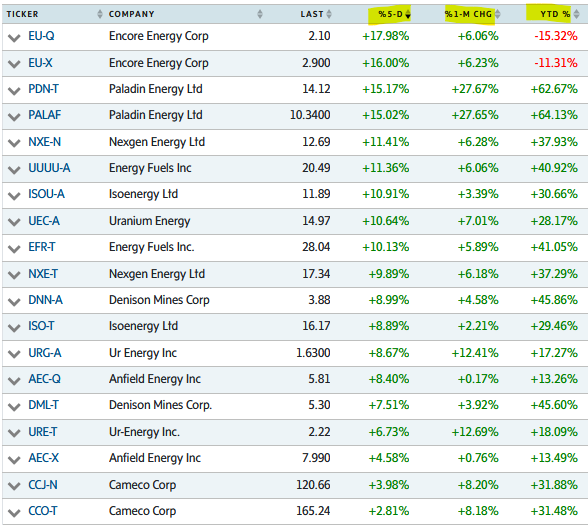Open the EFR-T ticker link
588x525 pixels.
42,247
